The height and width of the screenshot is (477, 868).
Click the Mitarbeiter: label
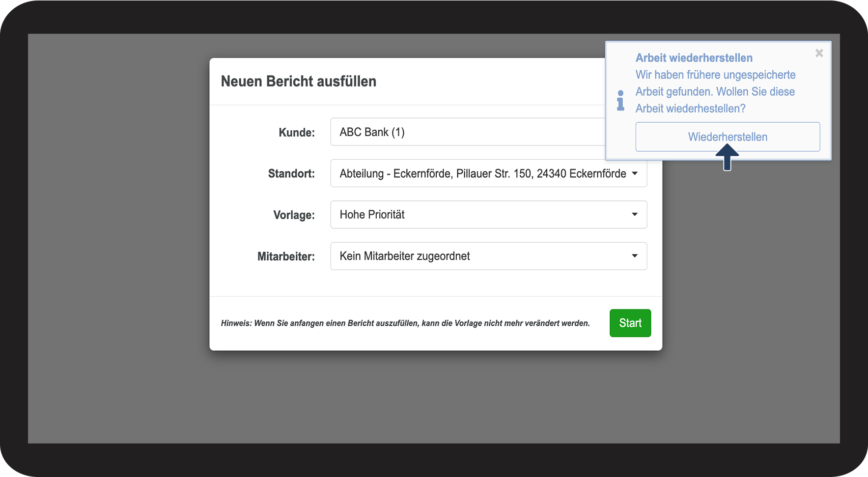(x=286, y=256)
